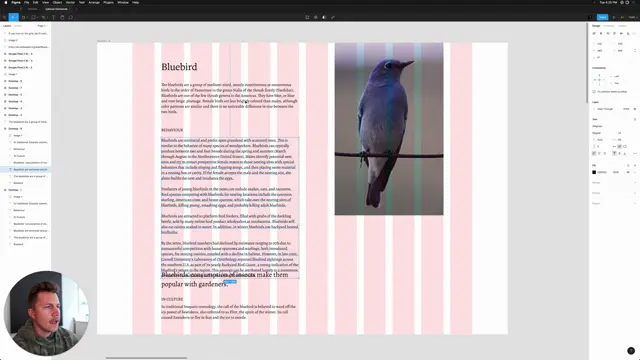
Task: Click the black fill color swatch
Action: (x=594, y=172)
